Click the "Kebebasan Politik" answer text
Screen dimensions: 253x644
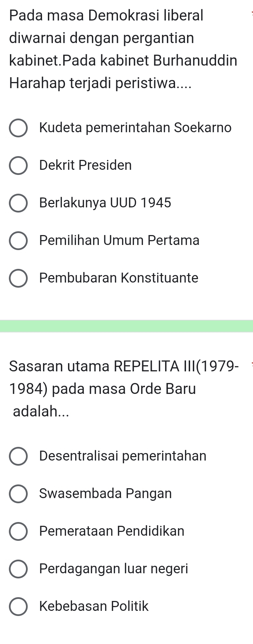94,606
